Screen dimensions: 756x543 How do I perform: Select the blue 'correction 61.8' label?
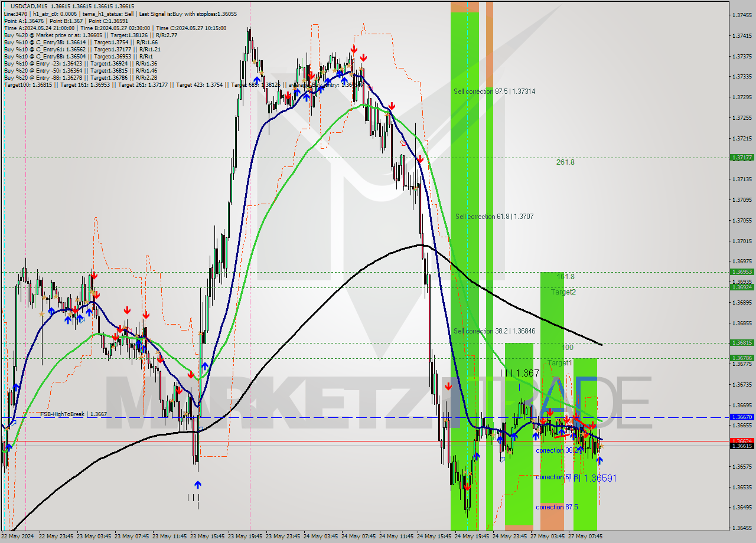pyautogui.click(x=556, y=477)
